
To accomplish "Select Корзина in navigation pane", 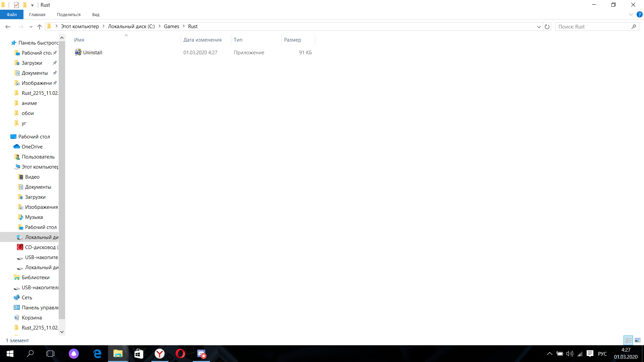I will (32, 317).
